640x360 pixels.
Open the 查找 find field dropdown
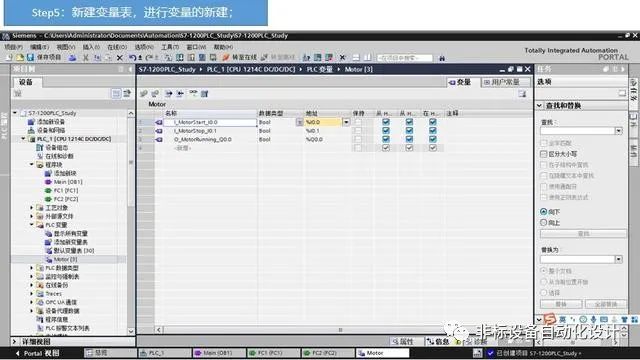tap(618, 131)
